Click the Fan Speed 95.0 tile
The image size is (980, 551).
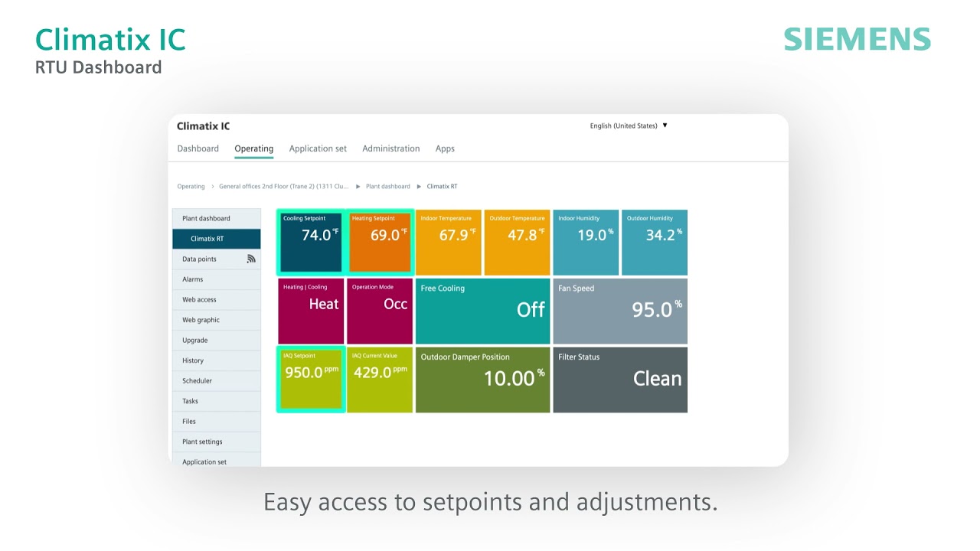click(620, 311)
